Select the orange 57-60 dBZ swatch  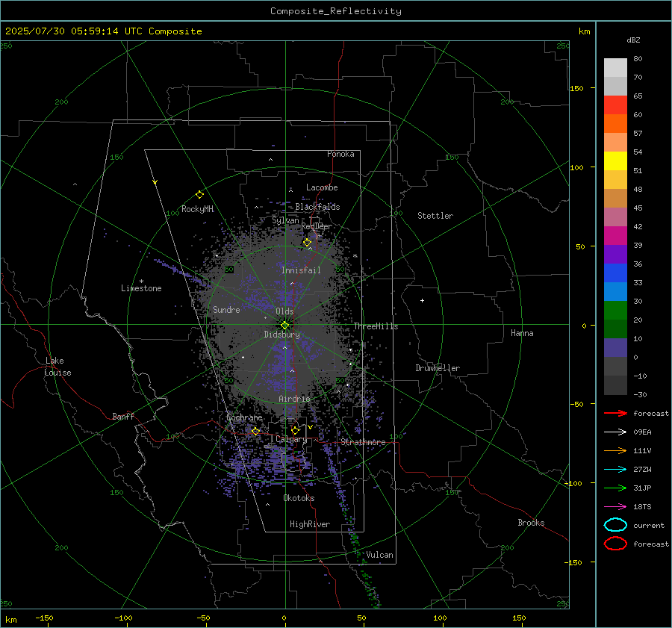(615, 124)
